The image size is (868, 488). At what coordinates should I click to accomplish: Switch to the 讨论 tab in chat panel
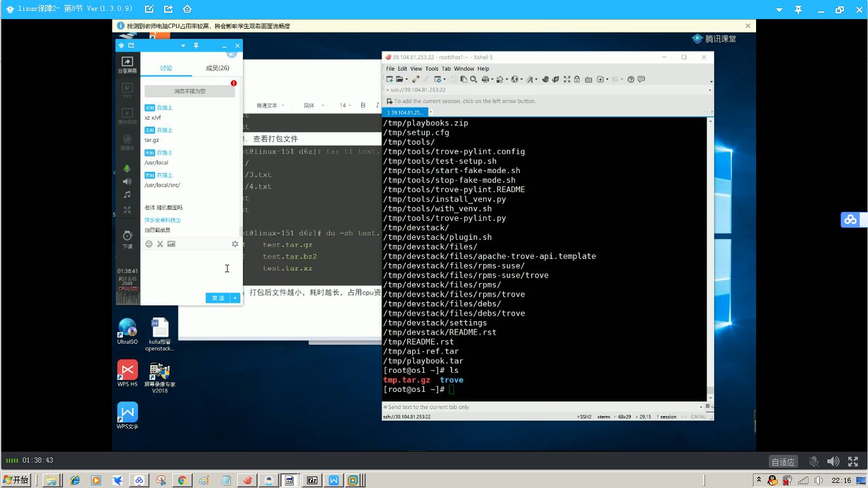[x=166, y=68]
